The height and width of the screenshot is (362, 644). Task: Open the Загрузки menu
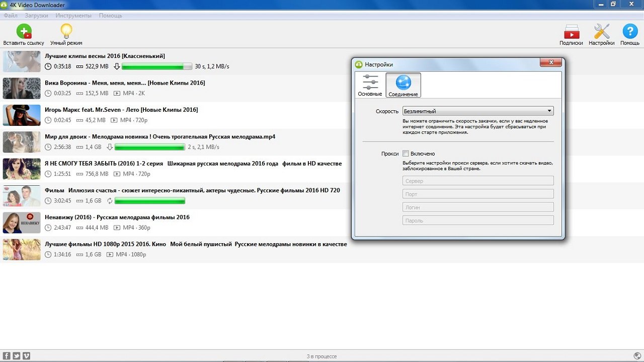[36, 16]
